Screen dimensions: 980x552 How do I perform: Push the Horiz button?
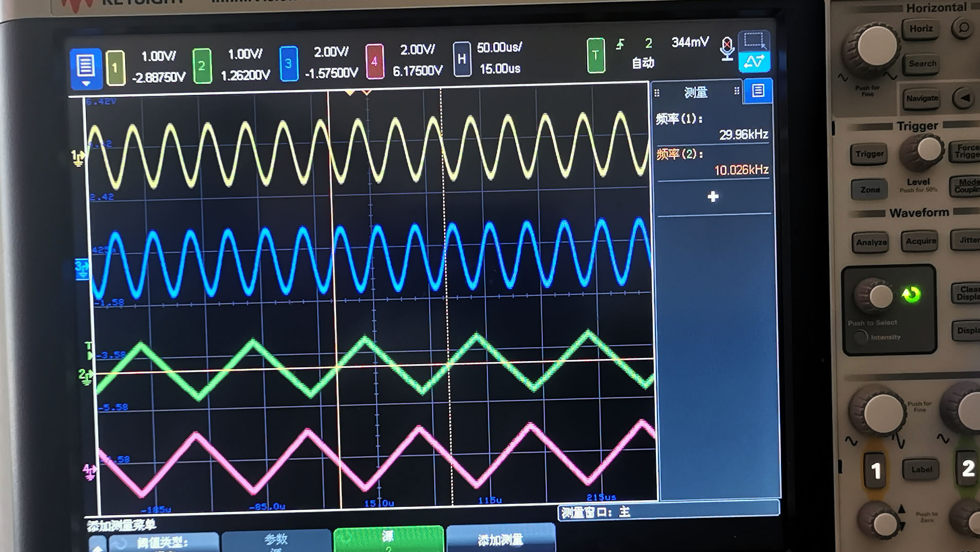pos(921,29)
